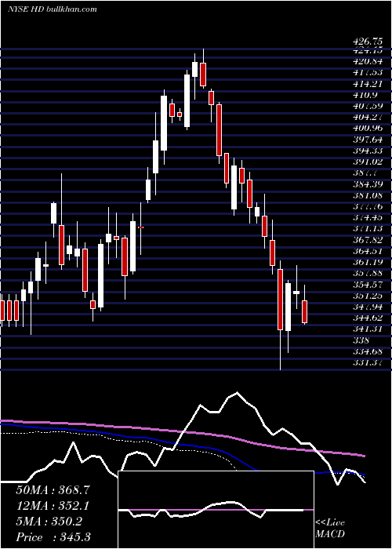Click the 397.64 price axis label

click(367, 140)
